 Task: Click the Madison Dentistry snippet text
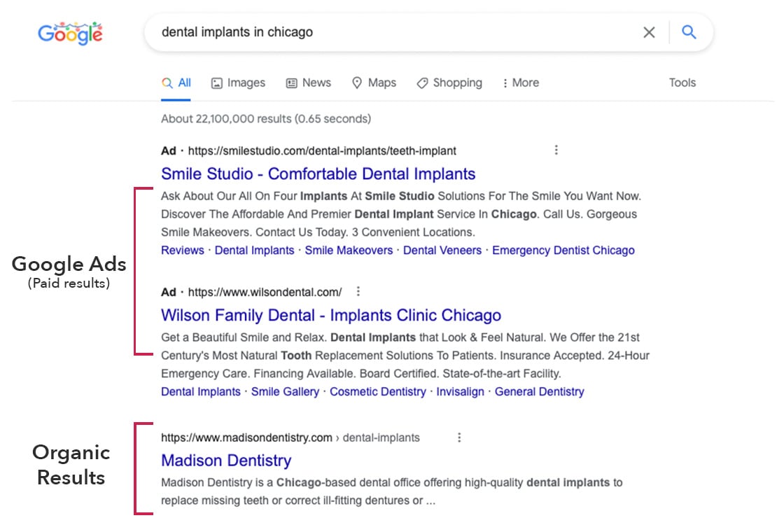pos(391,491)
